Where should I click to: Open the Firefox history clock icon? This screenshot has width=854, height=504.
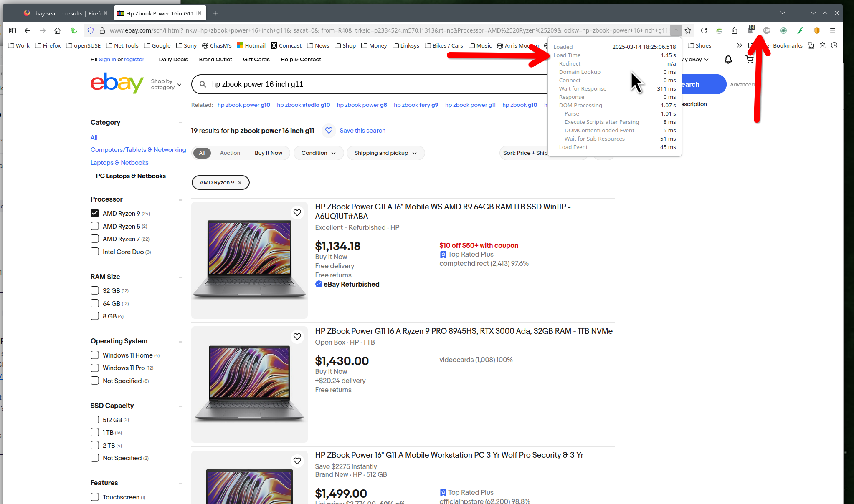[834, 45]
